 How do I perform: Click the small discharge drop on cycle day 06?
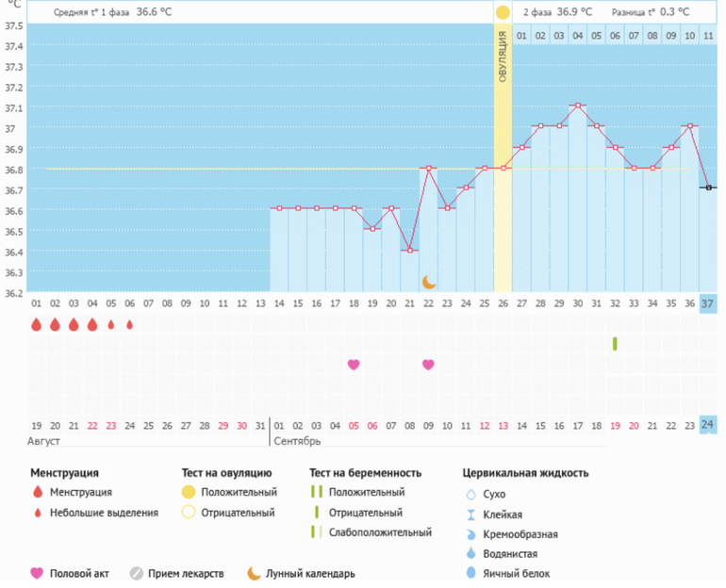coord(129,325)
